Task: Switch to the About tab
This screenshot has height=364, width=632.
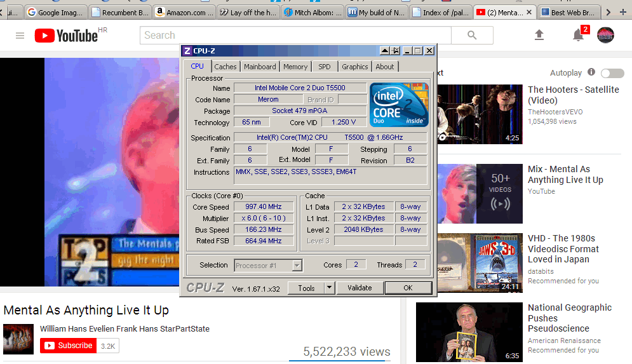Action: [x=385, y=67]
